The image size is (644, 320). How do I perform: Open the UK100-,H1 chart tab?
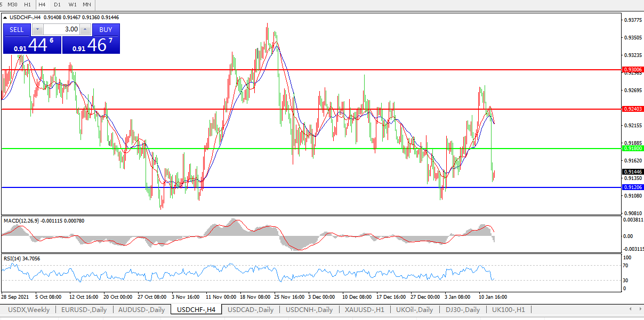tap(508, 310)
